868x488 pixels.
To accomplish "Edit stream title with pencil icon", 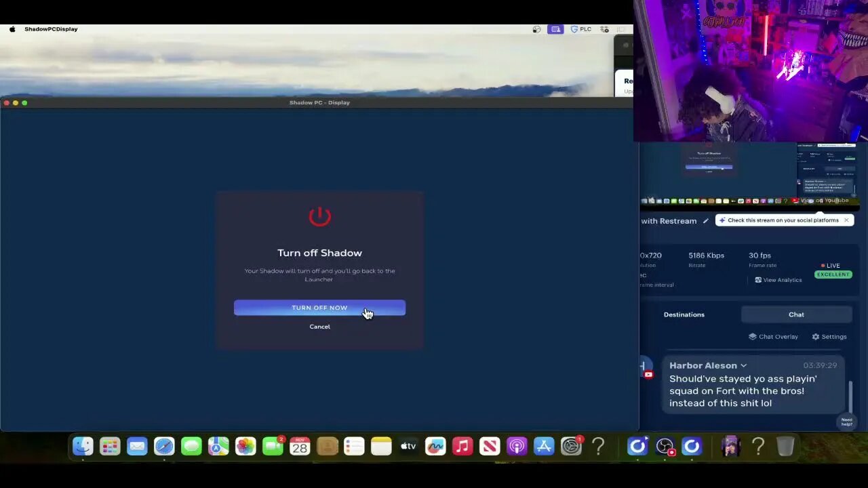I will coord(705,221).
